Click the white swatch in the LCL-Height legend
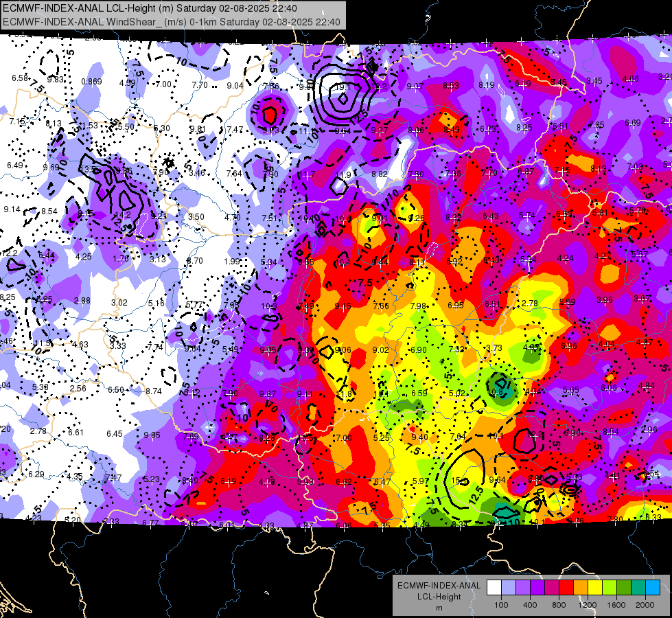The height and width of the screenshot is (618, 672). (x=494, y=588)
